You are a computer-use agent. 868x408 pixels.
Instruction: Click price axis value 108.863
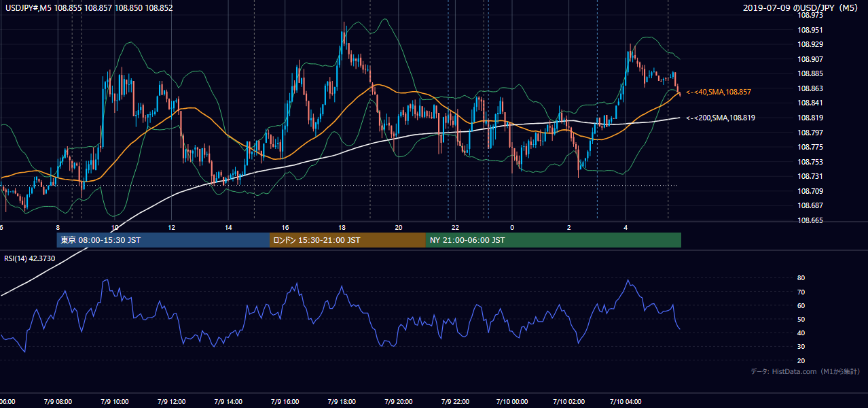pos(810,88)
